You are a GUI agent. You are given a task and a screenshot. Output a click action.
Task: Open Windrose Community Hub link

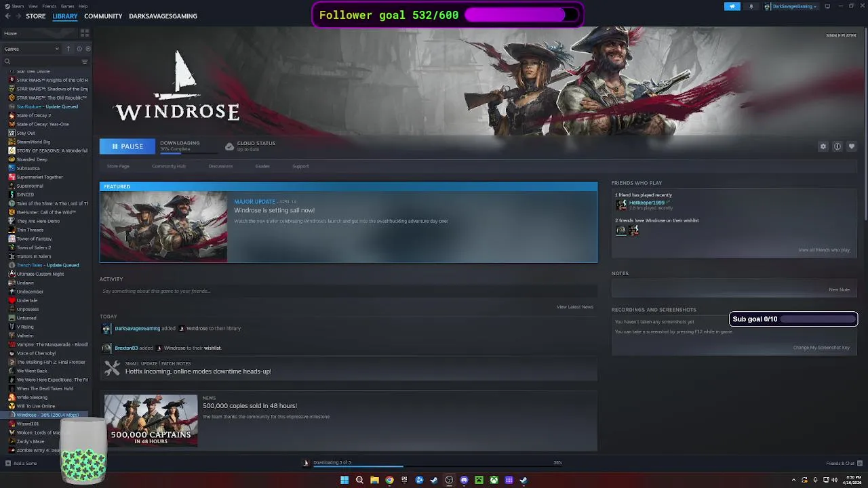pyautogui.click(x=169, y=166)
